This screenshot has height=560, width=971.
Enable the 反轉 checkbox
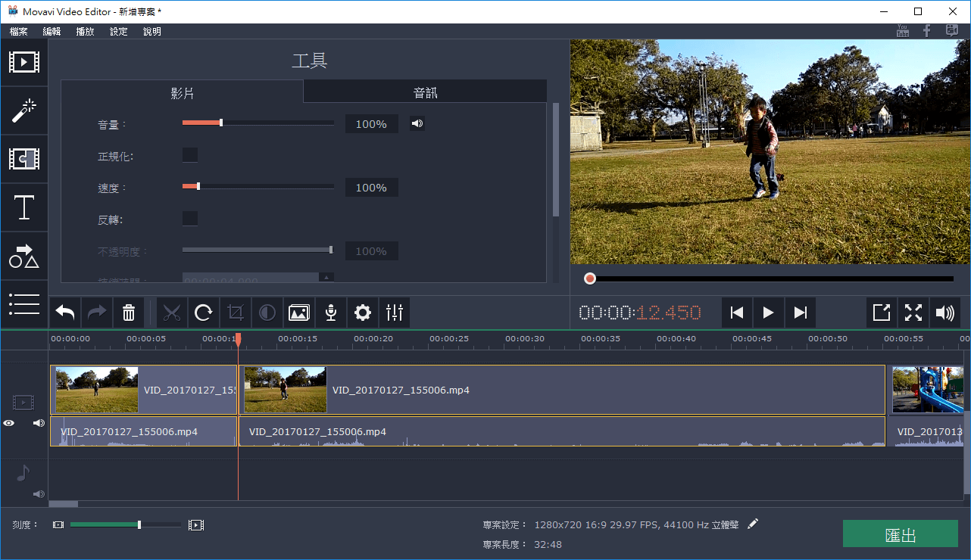coord(189,218)
